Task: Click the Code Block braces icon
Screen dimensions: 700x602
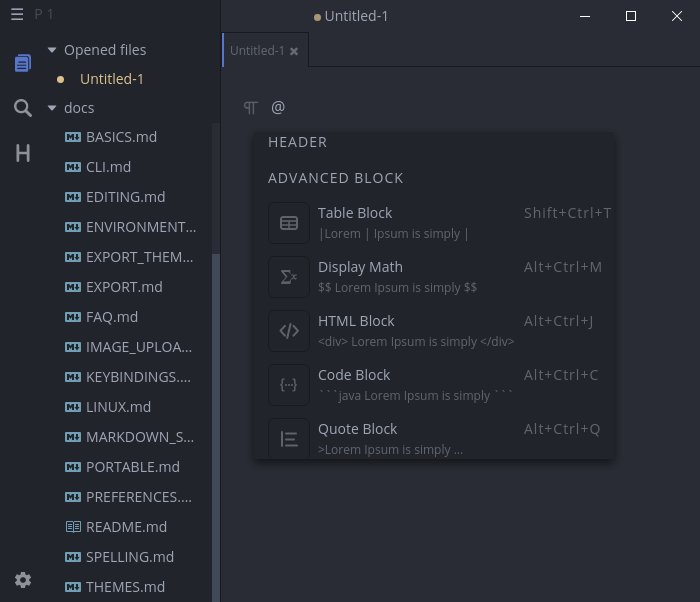Action: pos(289,385)
